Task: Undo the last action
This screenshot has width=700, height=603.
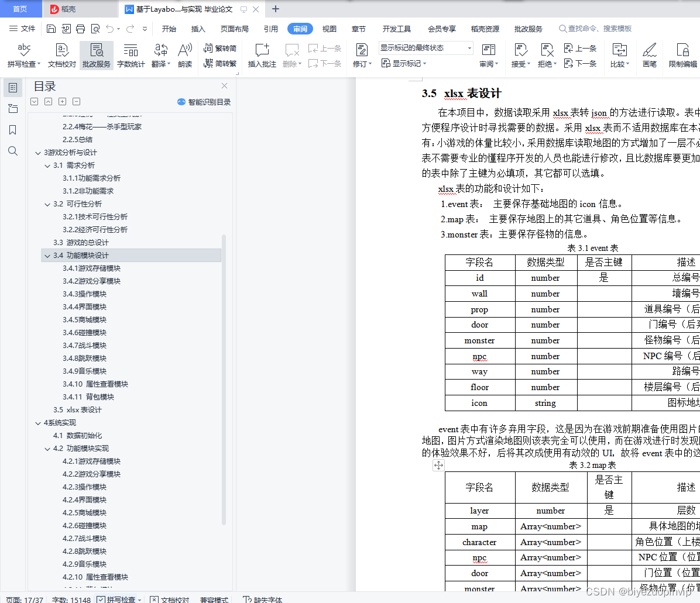Action: 110,29
